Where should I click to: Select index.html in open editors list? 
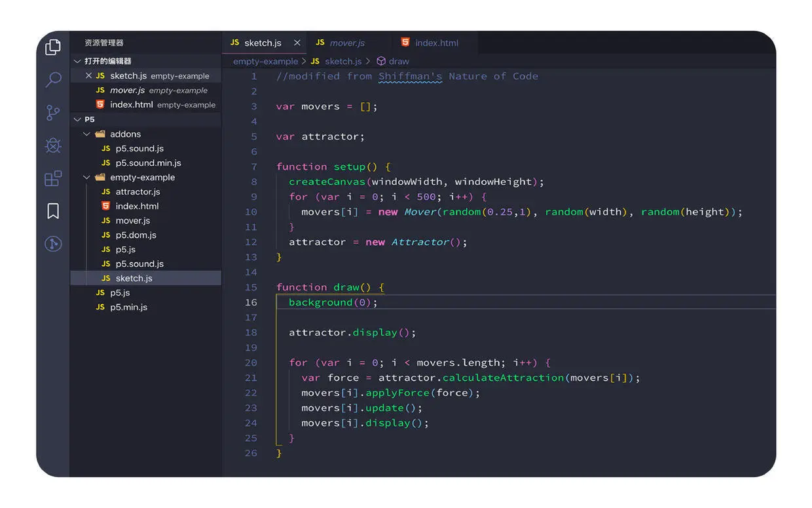145,105
